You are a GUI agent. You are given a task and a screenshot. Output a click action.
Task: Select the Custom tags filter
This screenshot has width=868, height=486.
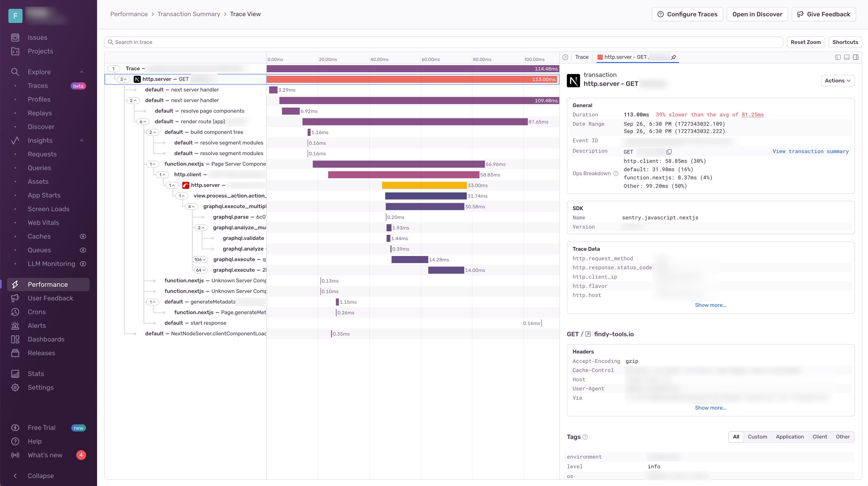(757, 437)
